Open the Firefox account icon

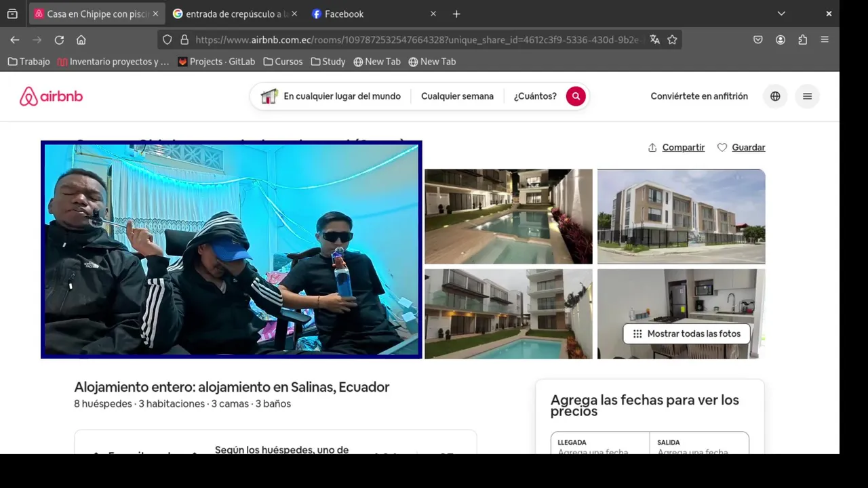[x=781, y=40]
